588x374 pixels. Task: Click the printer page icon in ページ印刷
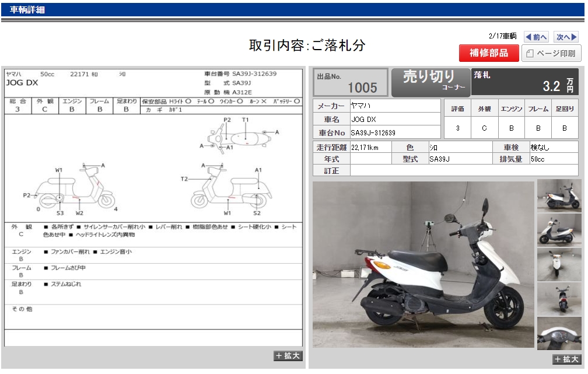click(530, 54)
